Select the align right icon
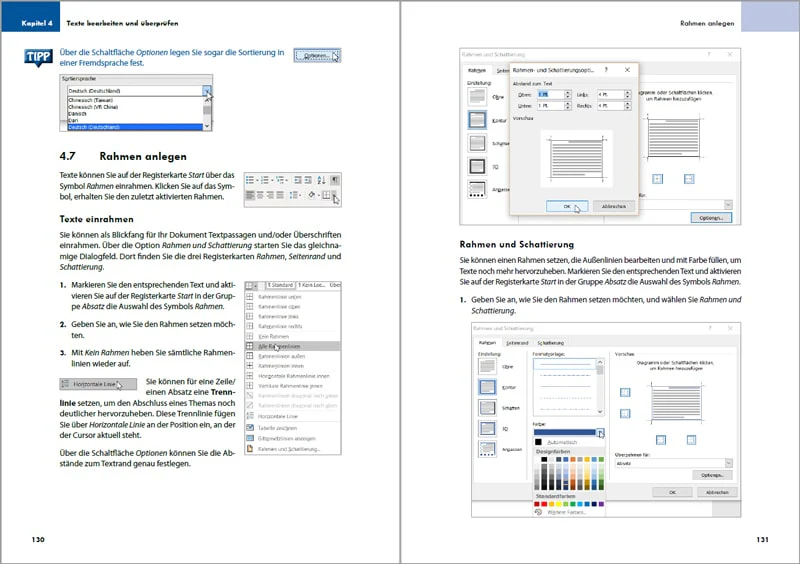The width and height of the screenshot is (800, 564). [270, 195]
